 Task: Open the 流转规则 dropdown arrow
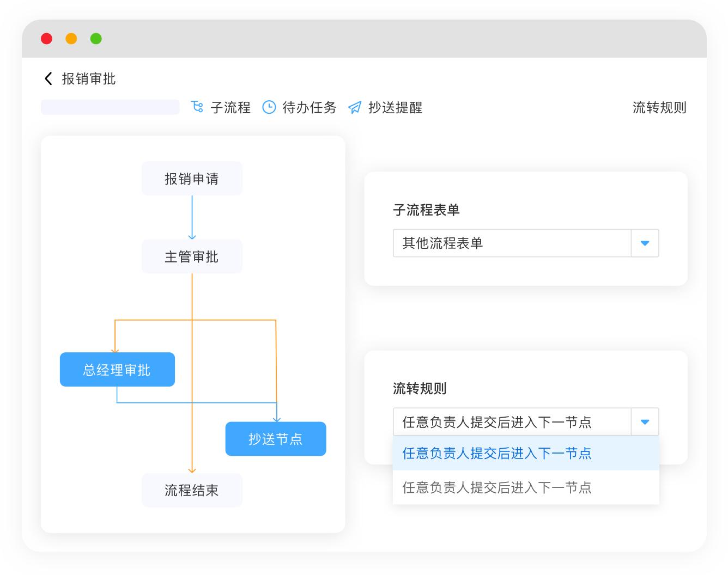(x=645, y=421)
